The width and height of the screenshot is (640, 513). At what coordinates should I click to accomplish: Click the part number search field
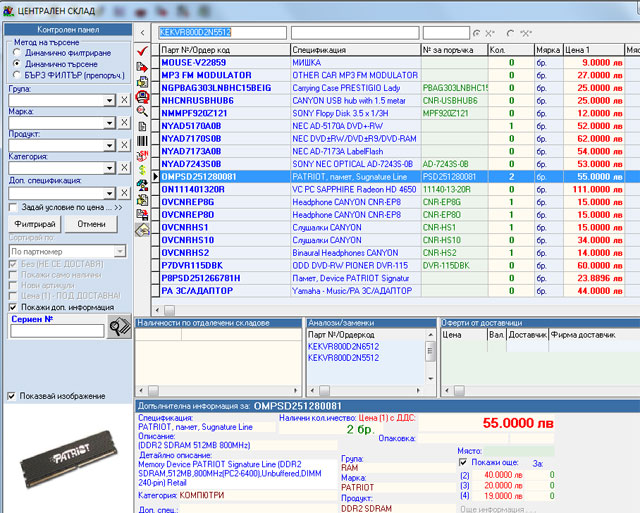pos(222,33)
